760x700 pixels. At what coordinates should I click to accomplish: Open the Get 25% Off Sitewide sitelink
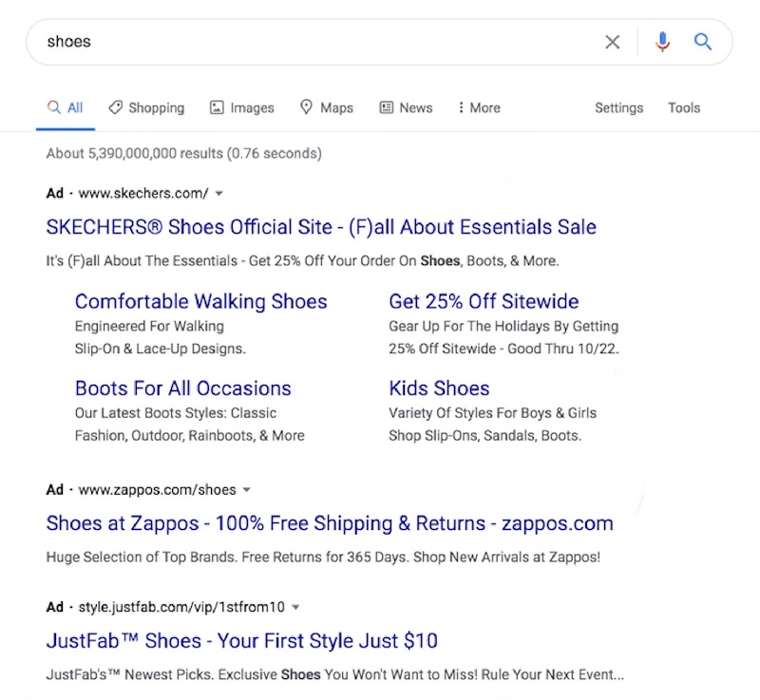coord(484,301)
